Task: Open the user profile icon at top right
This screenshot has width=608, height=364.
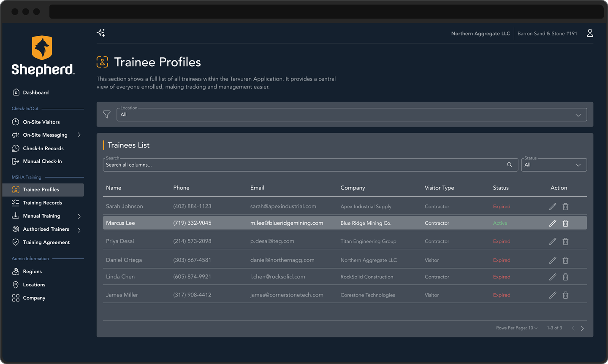Action: point(590,32)
